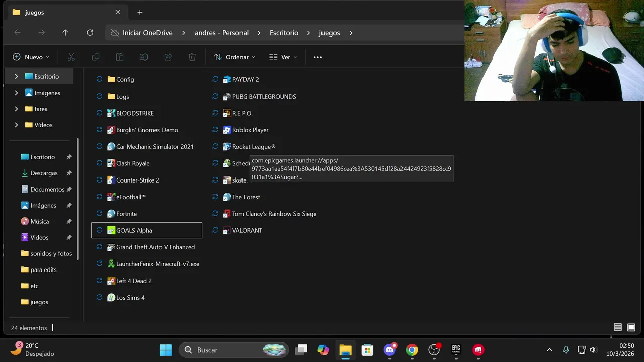The image size is (644, 362).
Task: Select the PAYDAY 2 shortcut
Action: [241, 79]
